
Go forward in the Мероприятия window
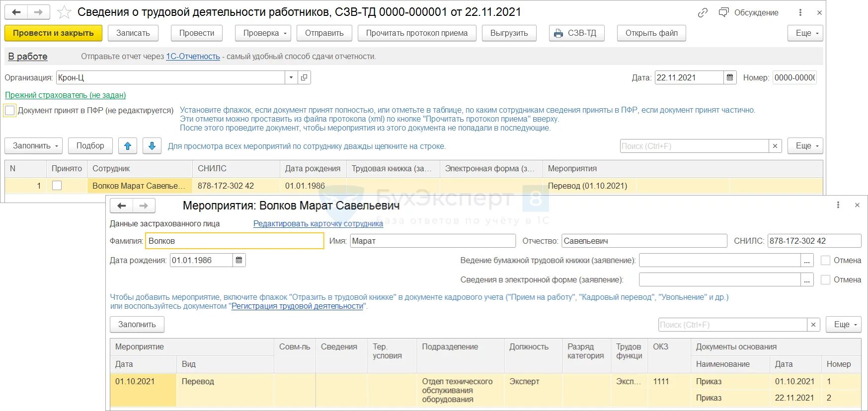tap(144, 205)
